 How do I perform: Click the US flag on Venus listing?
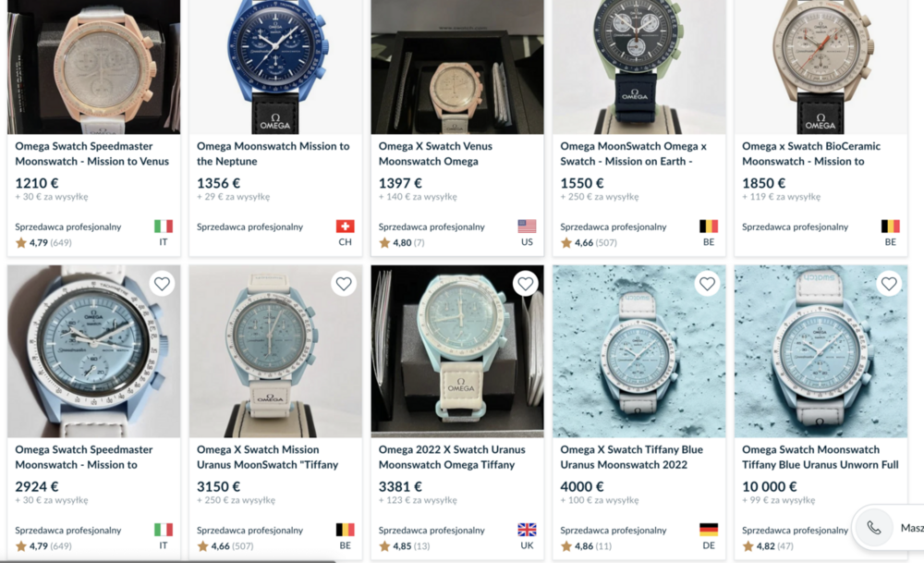[527, 226]
